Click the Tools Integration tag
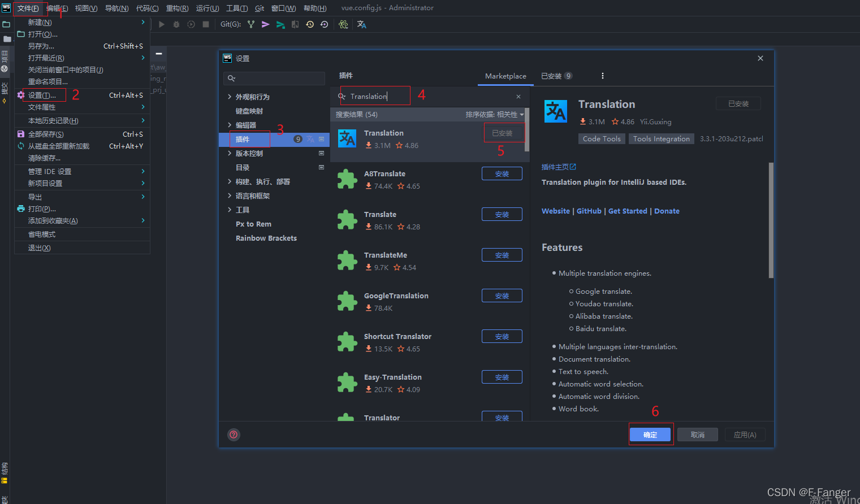The height and width of the screenshot is (504, 860). click(x=661, y=138)
